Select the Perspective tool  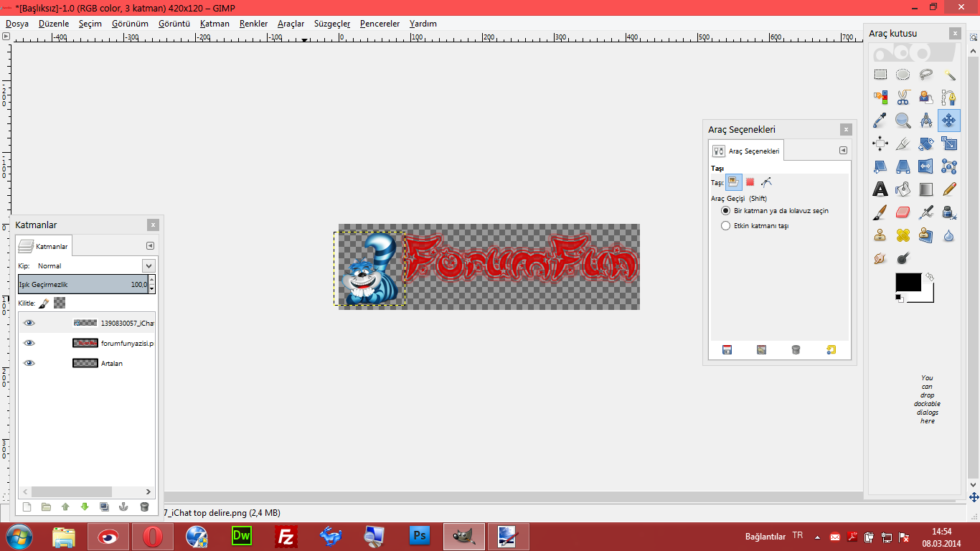[903, 166]
